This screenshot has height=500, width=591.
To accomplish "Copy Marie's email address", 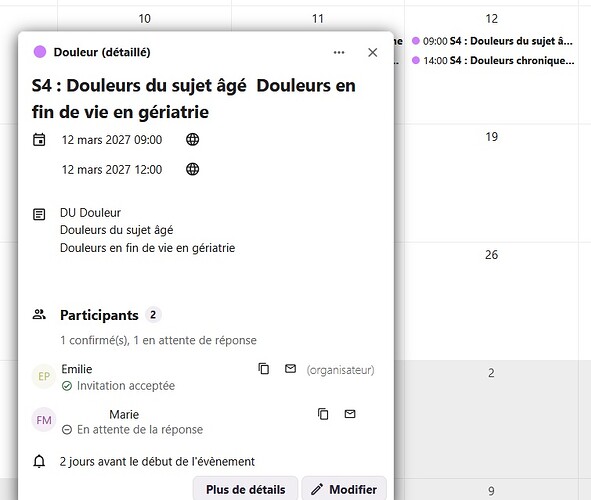I will 323,414.
